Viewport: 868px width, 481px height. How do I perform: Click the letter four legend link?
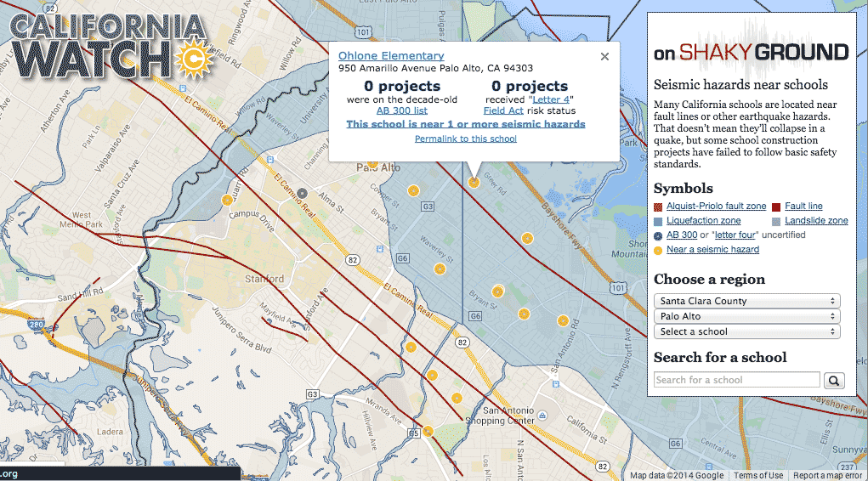(735, 235)
